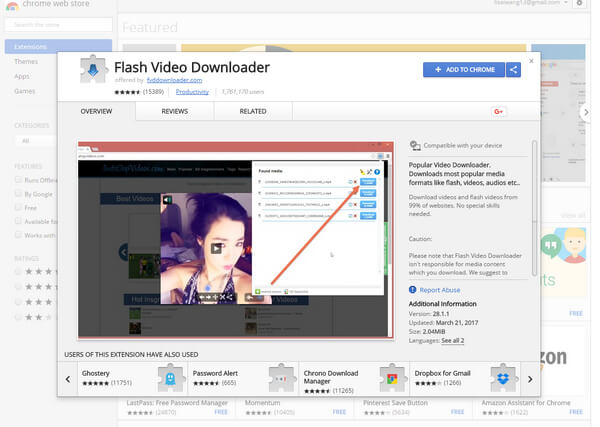Select the second ratings filter radio button

pos(18,287)
